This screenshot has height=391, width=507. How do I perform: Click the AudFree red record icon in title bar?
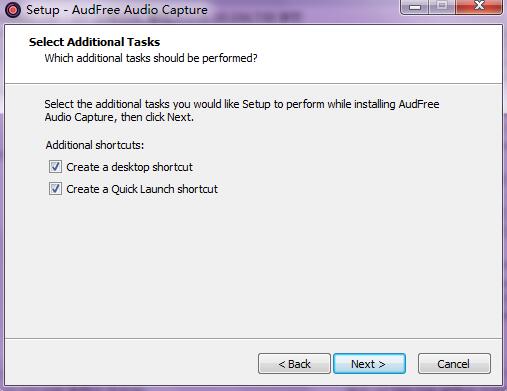13,10
